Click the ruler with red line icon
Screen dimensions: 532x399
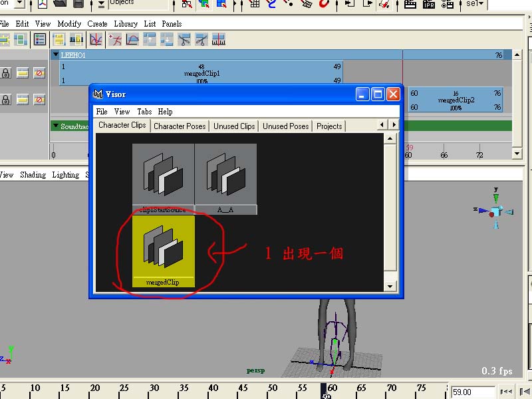(x=219, y=40)
